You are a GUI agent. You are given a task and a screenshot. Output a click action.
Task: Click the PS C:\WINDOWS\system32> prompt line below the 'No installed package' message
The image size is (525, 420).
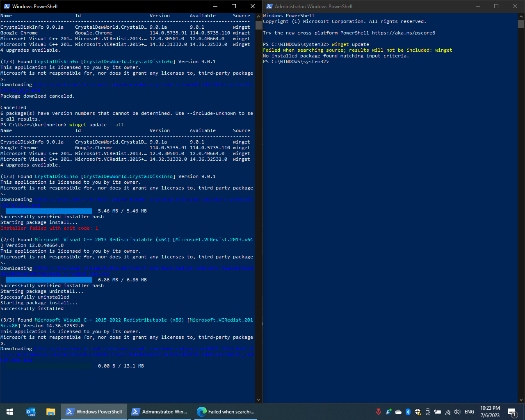click(296, 62)
